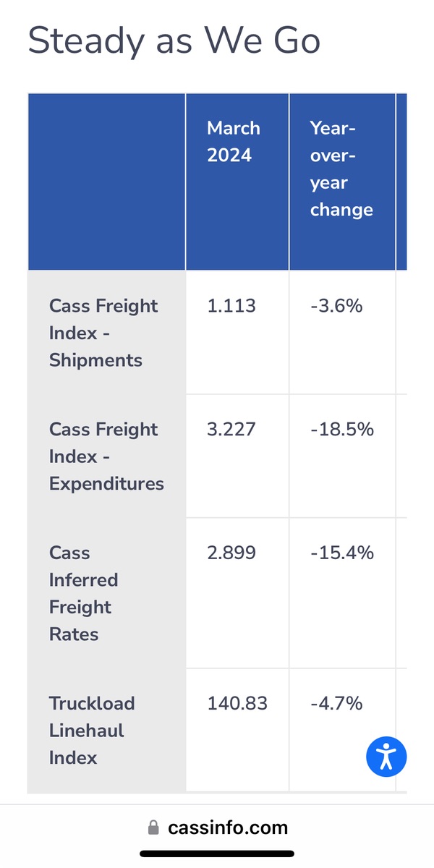This screenshot has height=868, width=434.
Task: Click the empty top-left table header cell
Action: 106,182
